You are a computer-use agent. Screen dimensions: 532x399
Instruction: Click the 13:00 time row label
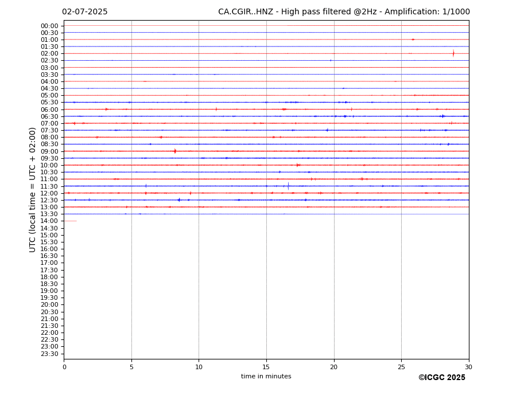click(49, 207)
